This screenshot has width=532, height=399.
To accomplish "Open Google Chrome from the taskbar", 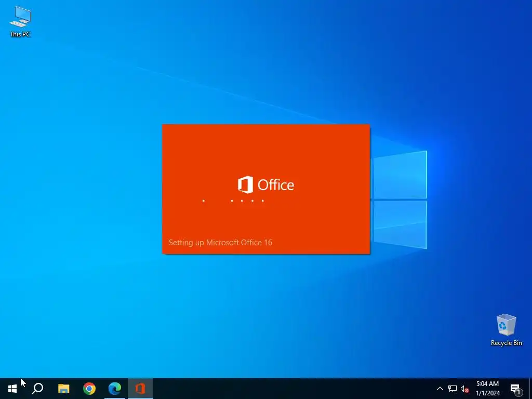I will tap(89, 389).
